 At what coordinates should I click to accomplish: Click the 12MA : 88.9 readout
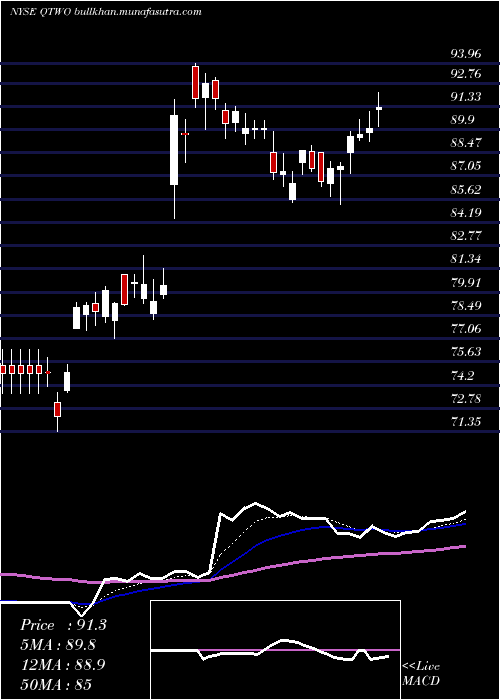[63, 664]
